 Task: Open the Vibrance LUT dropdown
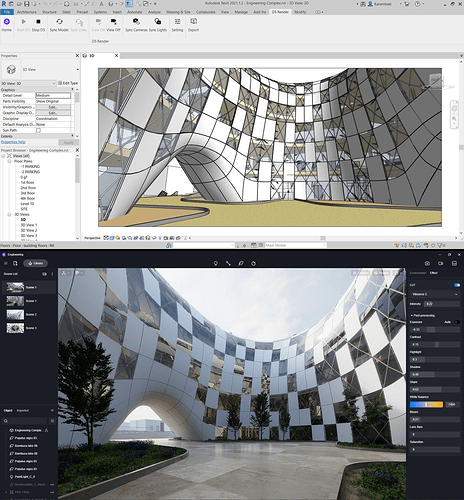(x=435, y=294)
